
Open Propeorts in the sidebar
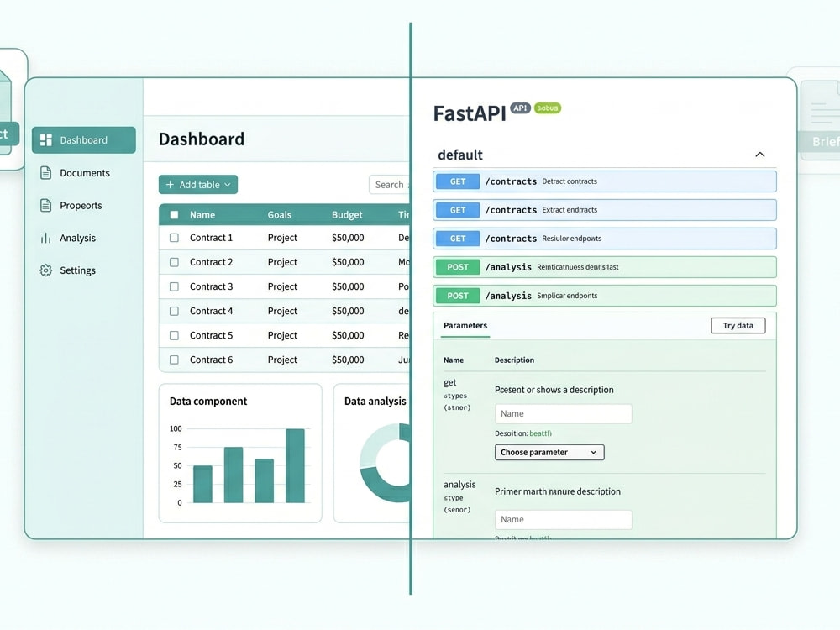[71, 205]
